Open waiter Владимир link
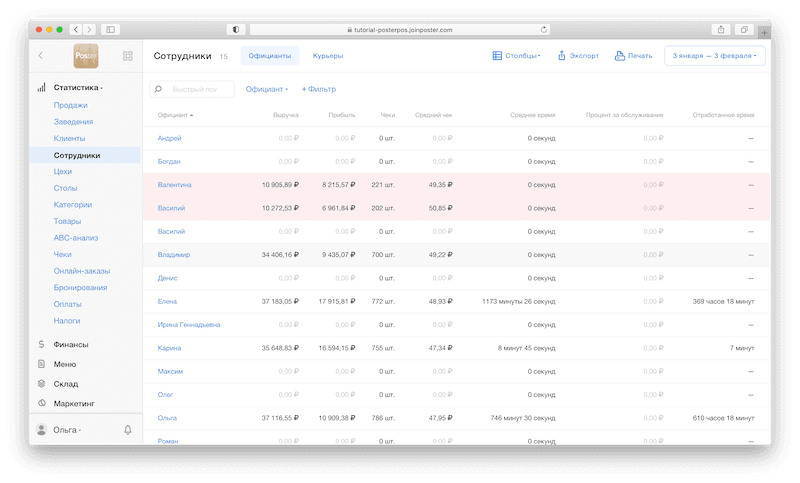 click(173, 255)
